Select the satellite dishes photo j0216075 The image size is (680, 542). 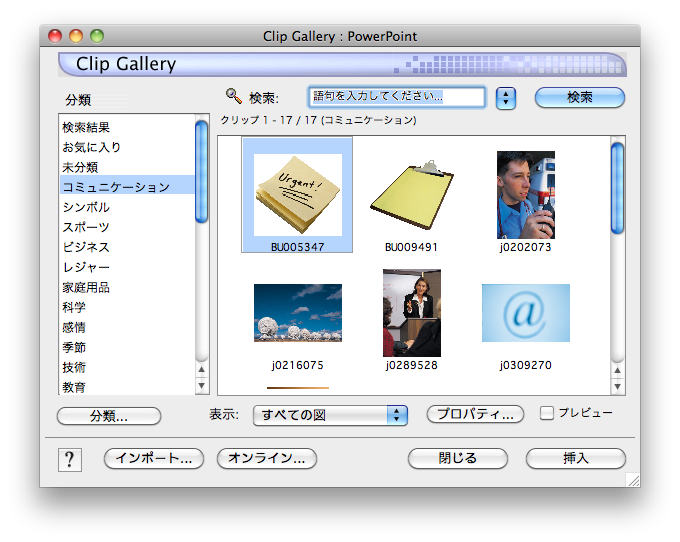297,313
